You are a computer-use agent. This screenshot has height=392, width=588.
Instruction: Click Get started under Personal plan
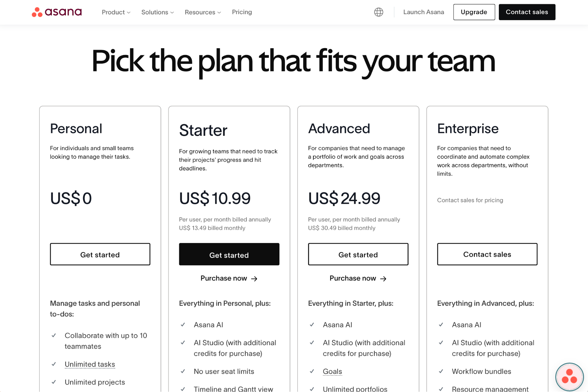click(x=100, y=255)
